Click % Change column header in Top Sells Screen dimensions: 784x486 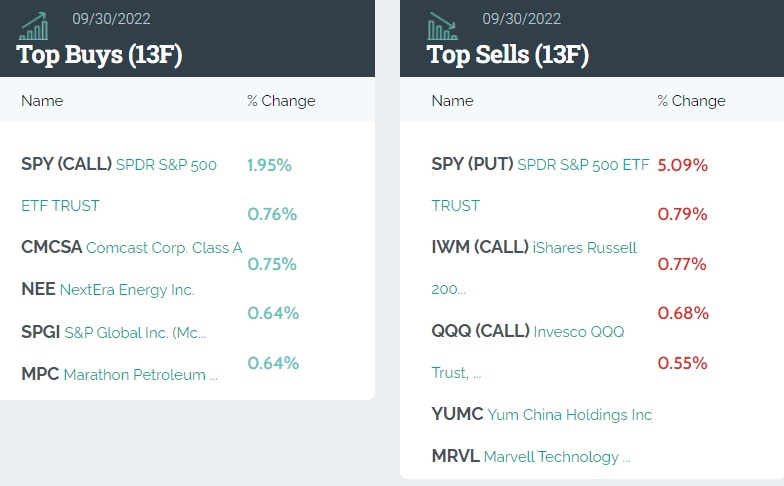(691, 101)
